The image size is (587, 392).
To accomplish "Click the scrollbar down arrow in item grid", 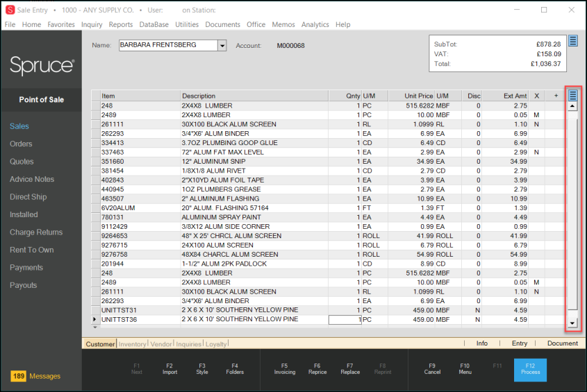I will click(x=572, y=323).
